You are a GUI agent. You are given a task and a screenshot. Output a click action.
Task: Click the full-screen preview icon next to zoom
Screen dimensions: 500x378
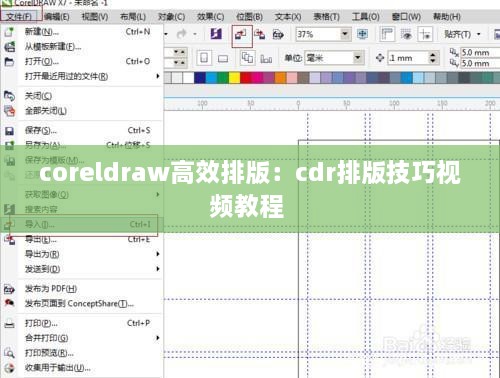coord(362,34)
